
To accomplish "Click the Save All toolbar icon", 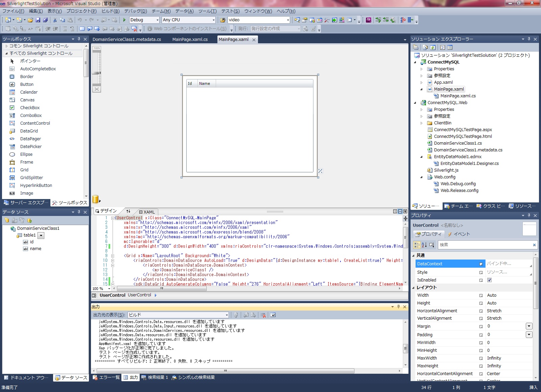I will point(45,20).
